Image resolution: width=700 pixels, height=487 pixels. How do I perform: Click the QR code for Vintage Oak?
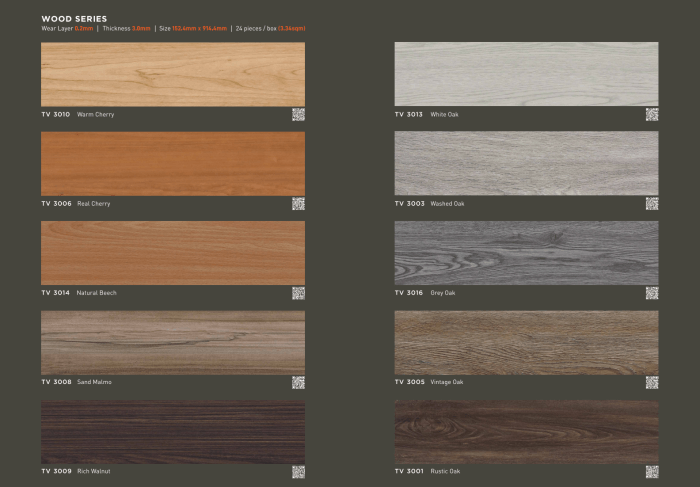click(652, 381)
